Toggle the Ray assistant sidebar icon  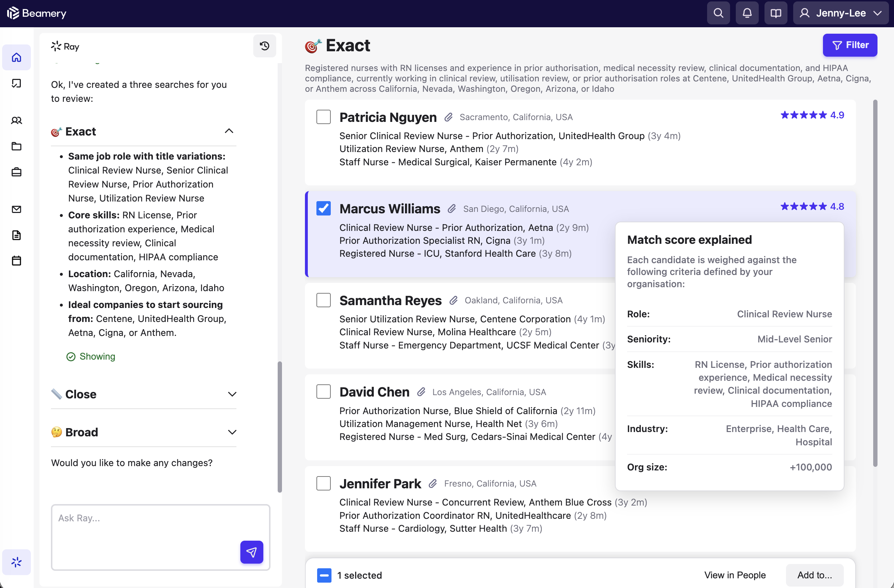click(x=17, y=562)
